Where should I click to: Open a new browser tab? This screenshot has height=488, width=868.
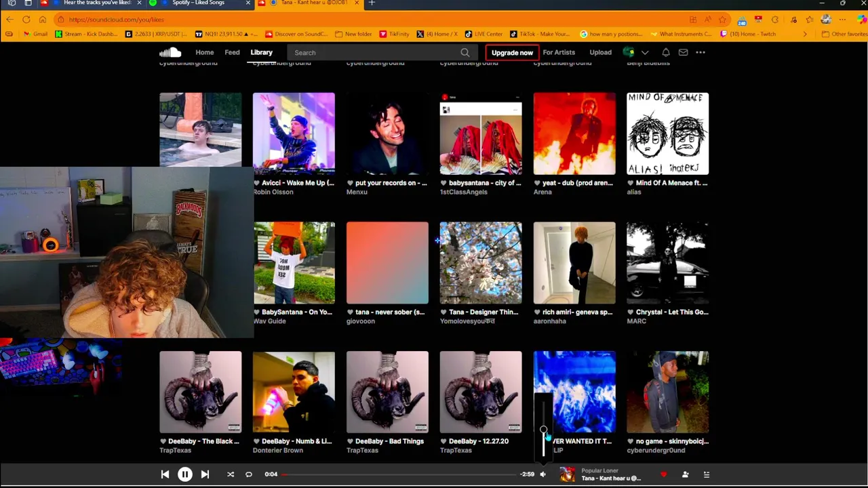click(372, 3)
